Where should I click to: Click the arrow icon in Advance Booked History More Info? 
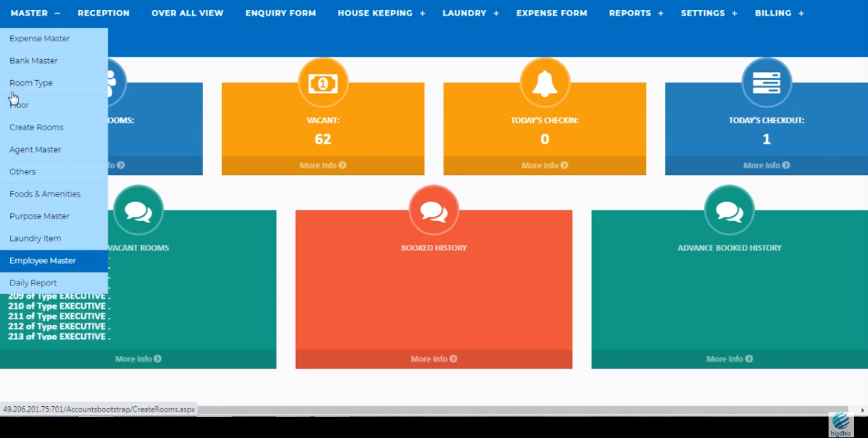[749, 359]
